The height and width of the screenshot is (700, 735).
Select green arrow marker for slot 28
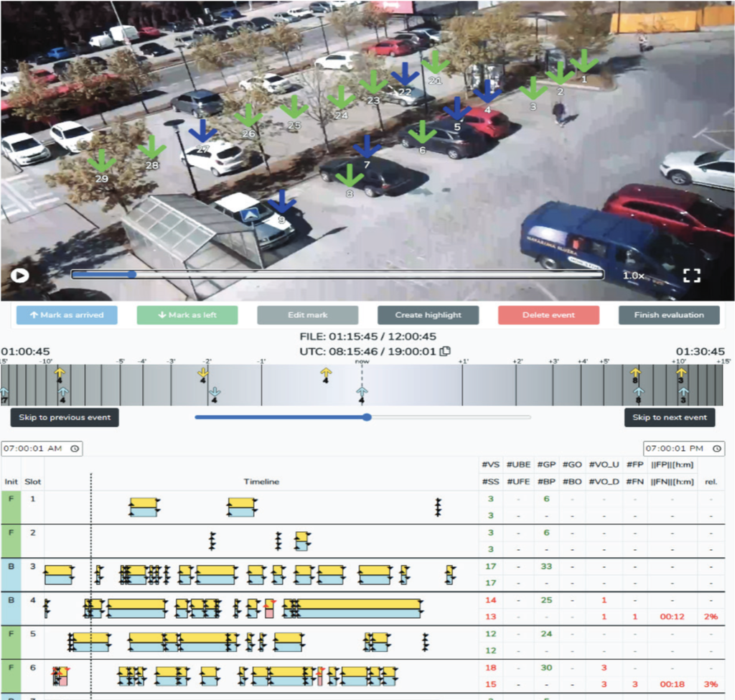pos(152,146)
